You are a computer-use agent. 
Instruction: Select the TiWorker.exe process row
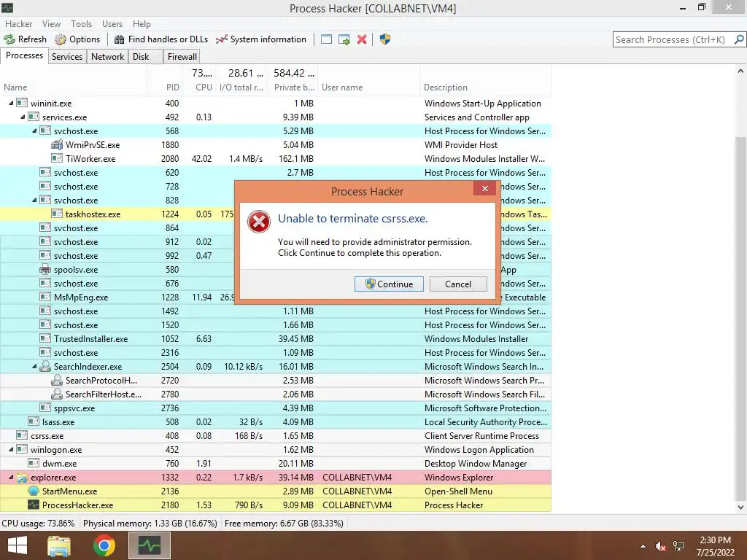pyautogui.click(x=275, y=158)
